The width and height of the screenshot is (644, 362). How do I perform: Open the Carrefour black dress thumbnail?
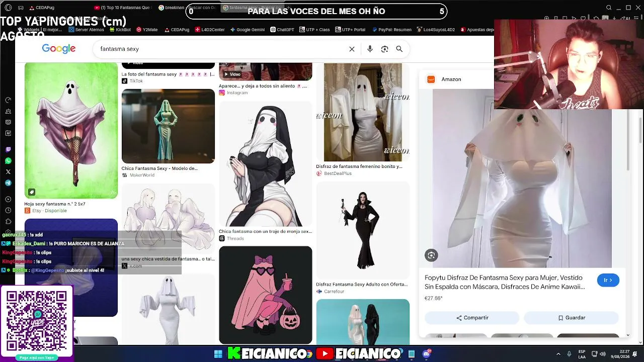point(363,230)
